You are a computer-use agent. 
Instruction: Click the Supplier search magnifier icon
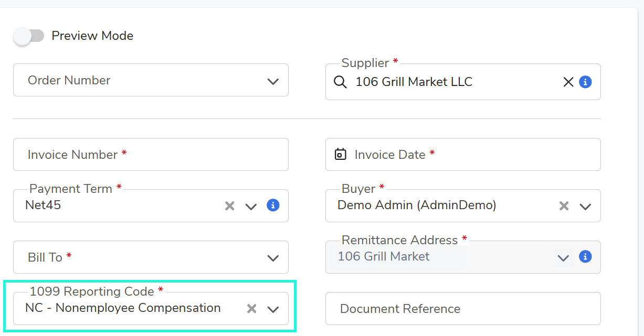[340, 82]
